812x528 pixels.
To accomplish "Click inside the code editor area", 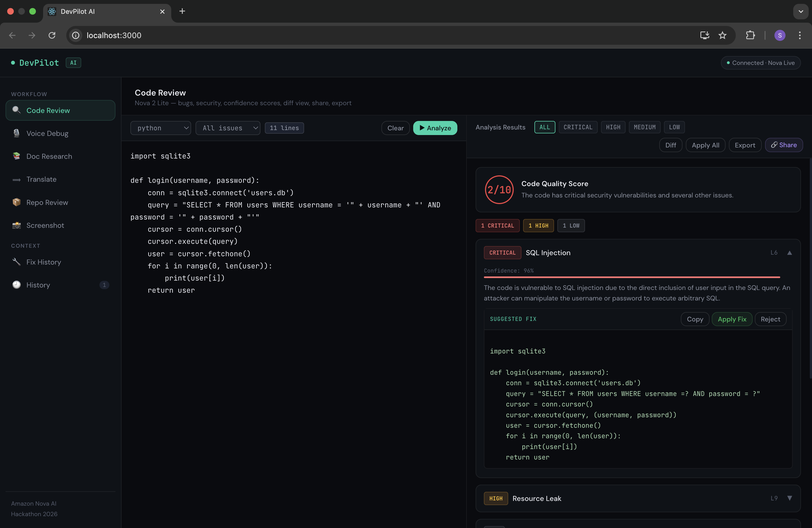I will 293,375.
